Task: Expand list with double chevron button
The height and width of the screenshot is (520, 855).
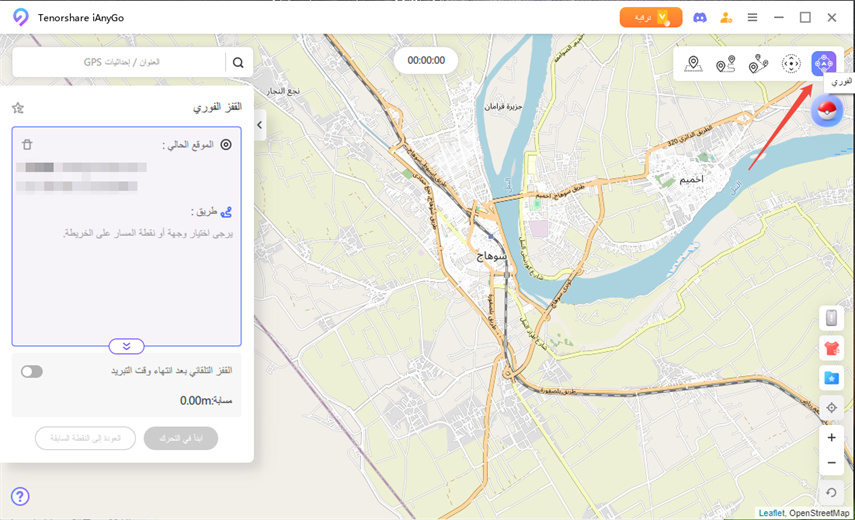Action: (127, 346)
